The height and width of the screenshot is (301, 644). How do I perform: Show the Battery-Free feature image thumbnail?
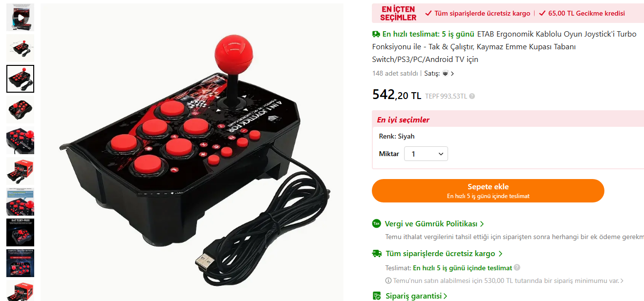point(20,232)
